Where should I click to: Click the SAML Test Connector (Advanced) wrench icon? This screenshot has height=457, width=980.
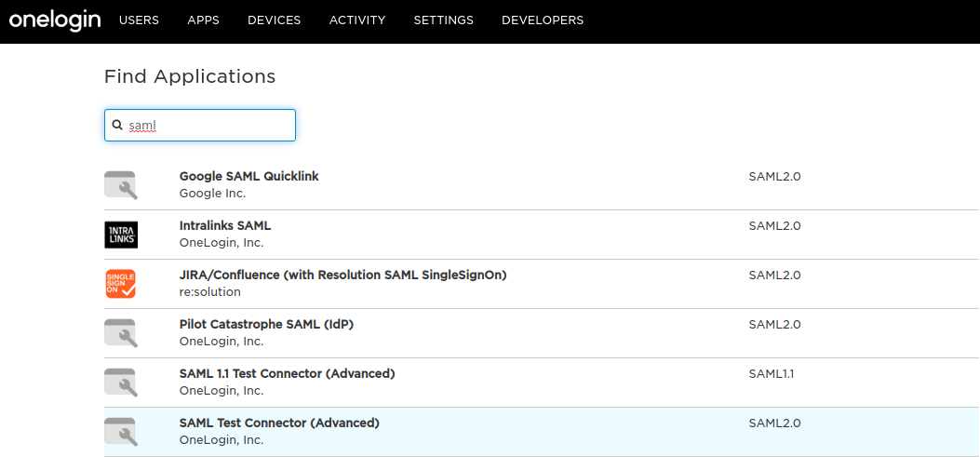121,432
